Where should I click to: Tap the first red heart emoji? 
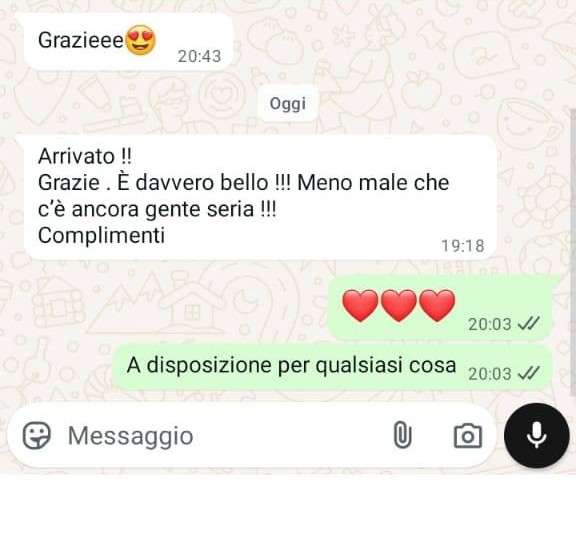[360, 306]
